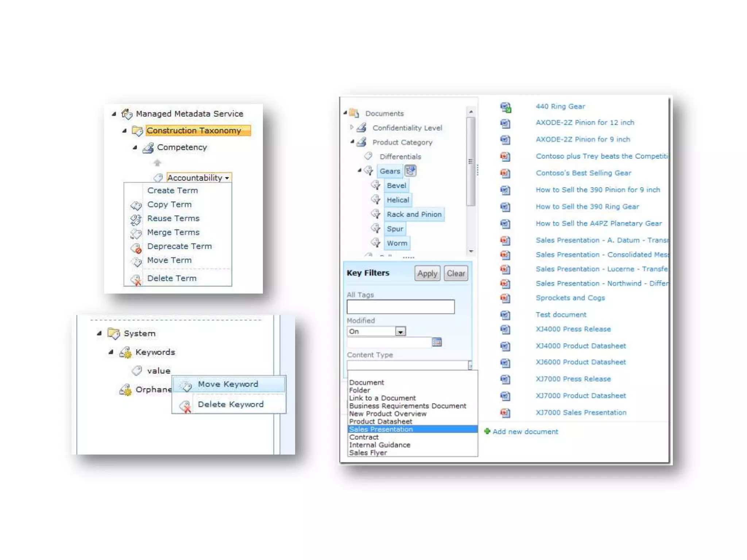Image resolution: width=747 pixels, height=560 pixels.
Task: Click the Managed Metadata Service icon
Action: coord(127,114)
